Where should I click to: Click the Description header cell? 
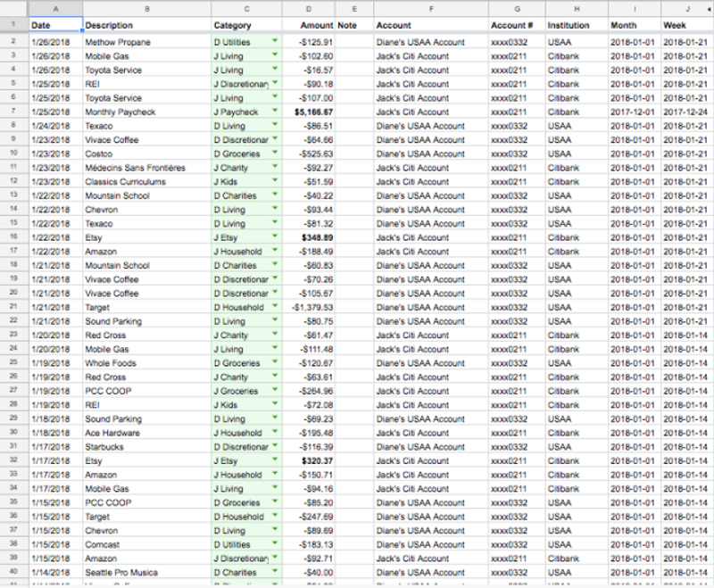point(146,26)
